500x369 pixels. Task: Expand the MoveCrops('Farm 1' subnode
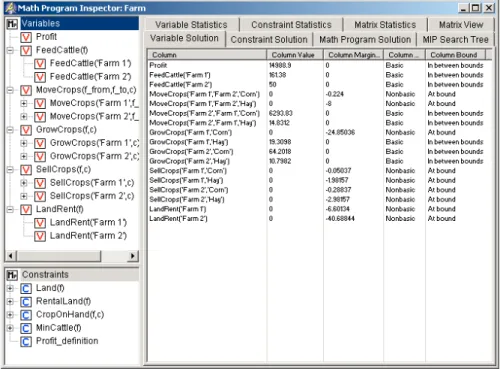[24, 103]
